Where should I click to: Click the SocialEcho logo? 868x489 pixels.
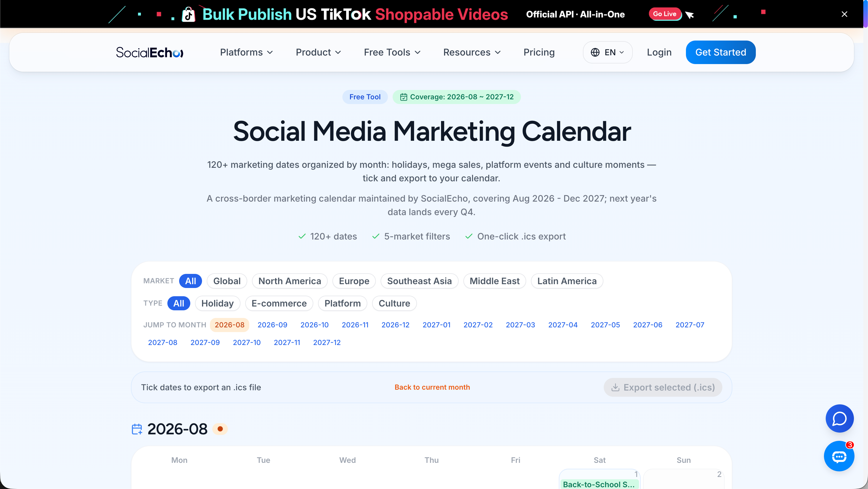tap(149, 52)
